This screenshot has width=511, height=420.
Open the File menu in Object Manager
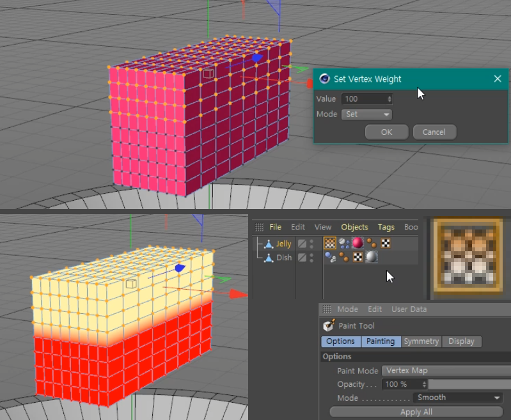pos(276,227)
